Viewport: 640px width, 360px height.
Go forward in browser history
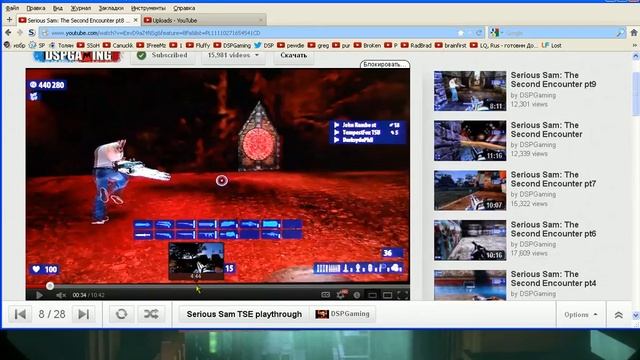[20, 32]
